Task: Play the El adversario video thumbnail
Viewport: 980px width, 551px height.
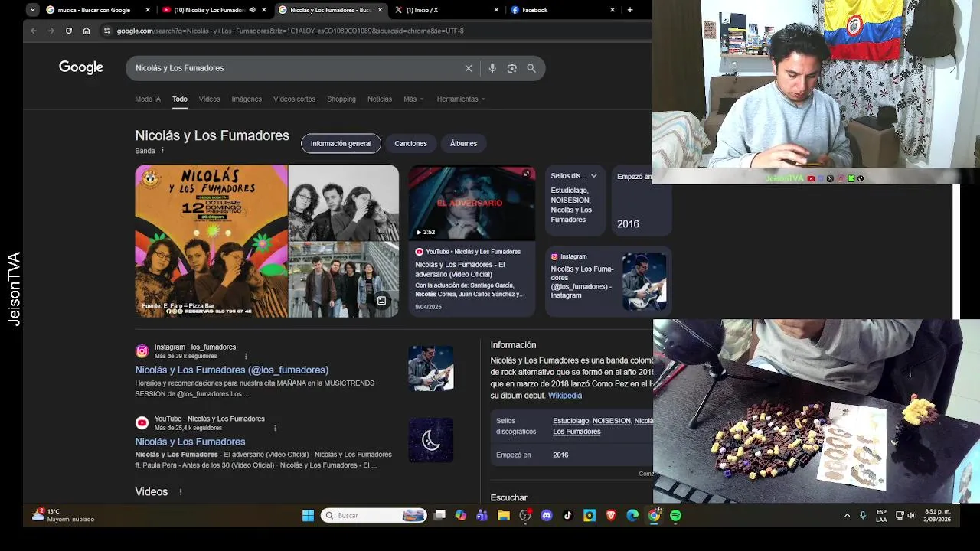Action: tap(472, 203)
